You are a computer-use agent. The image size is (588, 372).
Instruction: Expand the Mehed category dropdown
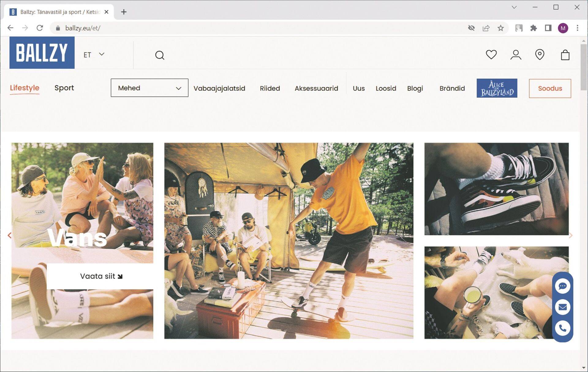149,88
